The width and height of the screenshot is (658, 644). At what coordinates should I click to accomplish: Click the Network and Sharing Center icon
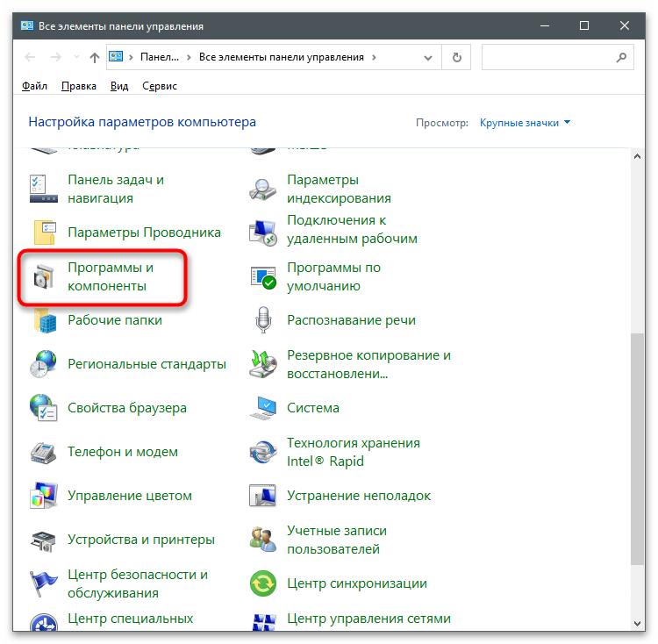[x=263, y=623]
